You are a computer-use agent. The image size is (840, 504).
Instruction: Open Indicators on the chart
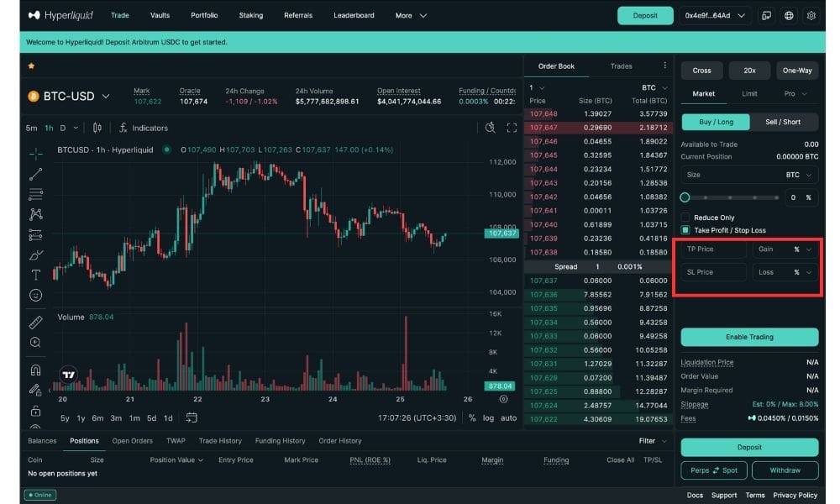click(144, 128)
